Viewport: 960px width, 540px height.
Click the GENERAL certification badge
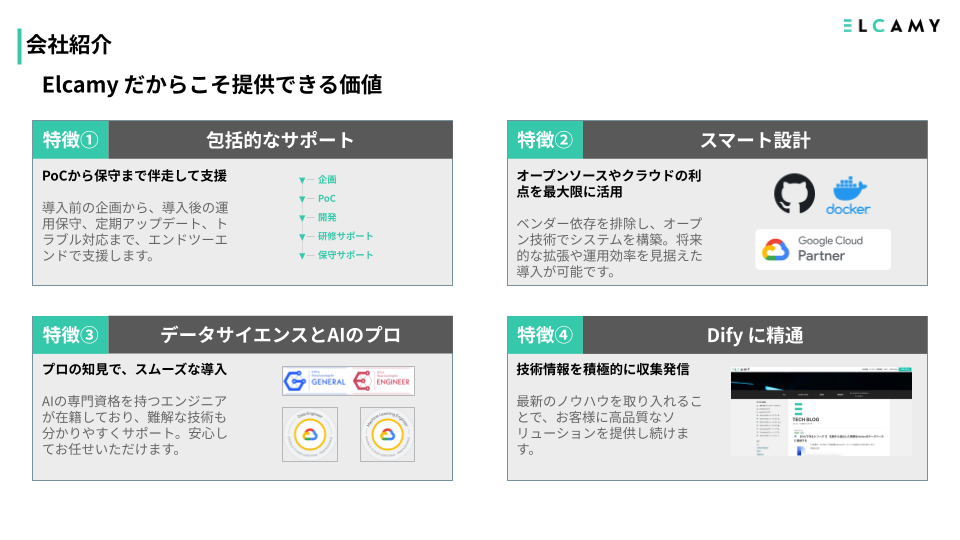[315, 381]
